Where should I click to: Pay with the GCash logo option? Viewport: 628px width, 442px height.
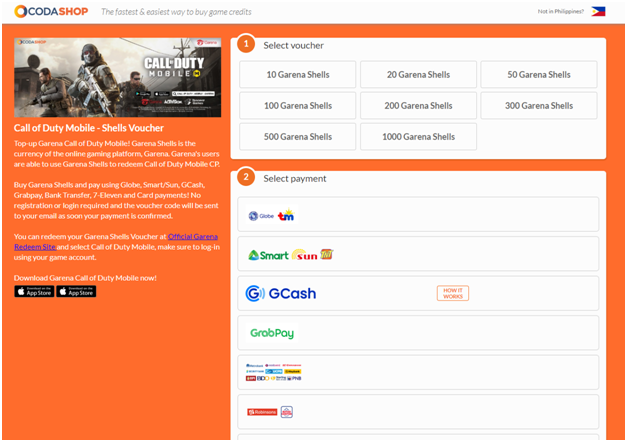click(x=281, y=293)
